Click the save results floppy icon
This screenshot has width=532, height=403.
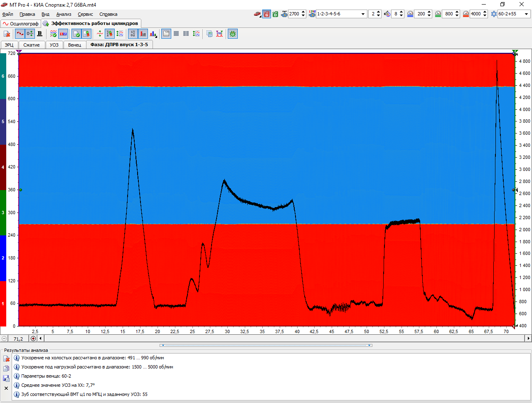tap(6, 378)
